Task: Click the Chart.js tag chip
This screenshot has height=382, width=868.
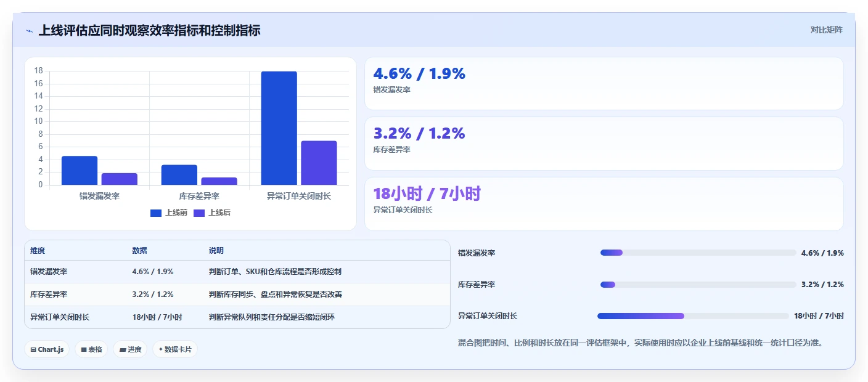Action: [47, 349]
